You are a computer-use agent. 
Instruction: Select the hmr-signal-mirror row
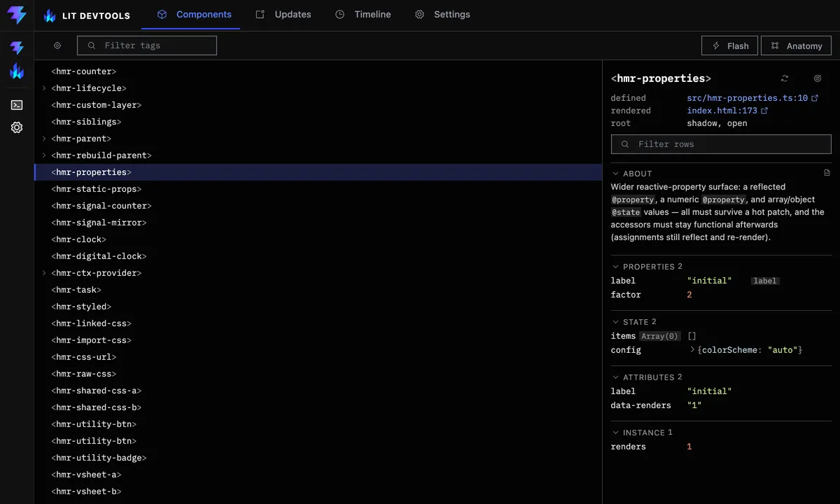click(x=318, y=223)
